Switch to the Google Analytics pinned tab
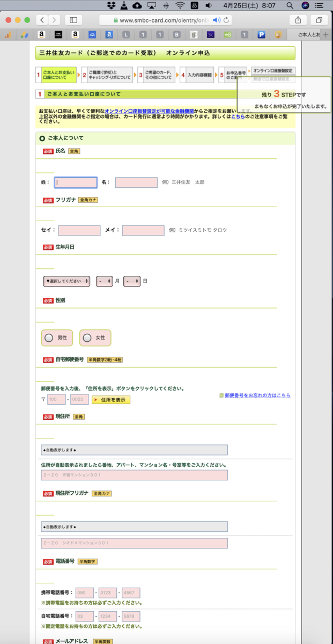 (8, 34)
